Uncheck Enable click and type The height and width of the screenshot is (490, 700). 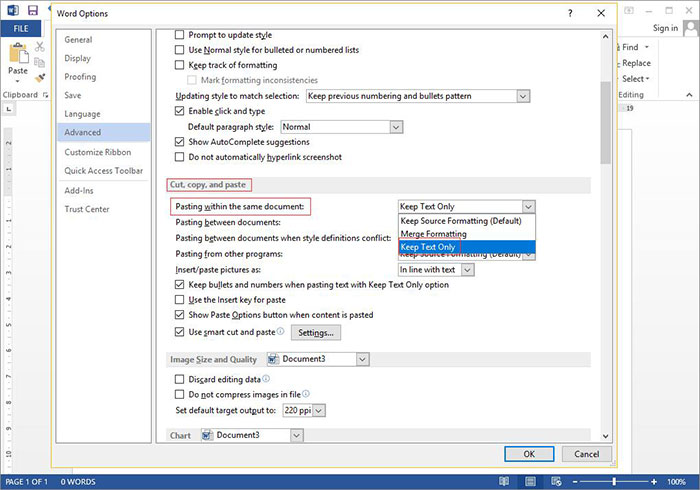point(179,111)
